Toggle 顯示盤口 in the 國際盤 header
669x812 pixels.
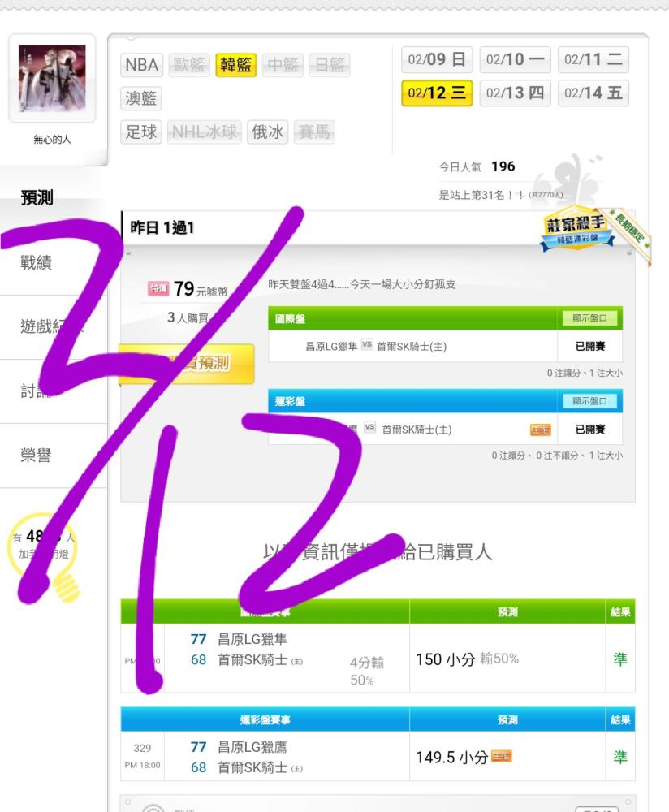[x=589, y=318]
